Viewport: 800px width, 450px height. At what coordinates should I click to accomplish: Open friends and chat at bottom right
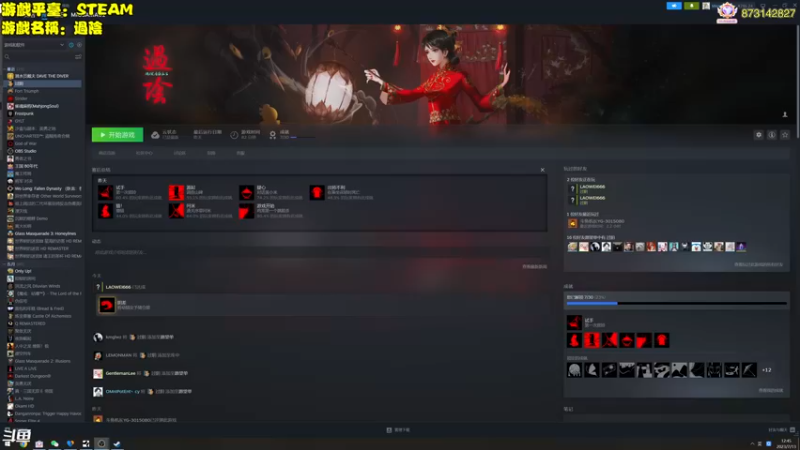click(x=782, y=430)
